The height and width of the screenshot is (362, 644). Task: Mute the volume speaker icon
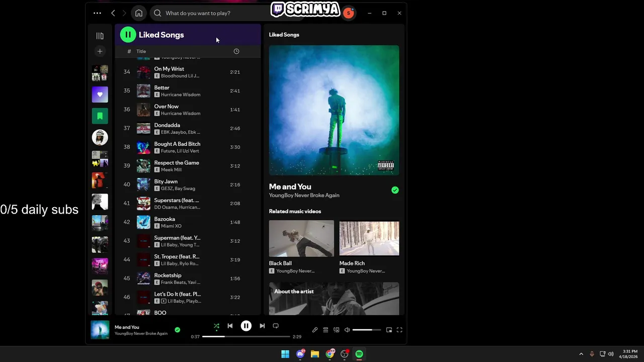pyautogui.click(x=347, y=330)
